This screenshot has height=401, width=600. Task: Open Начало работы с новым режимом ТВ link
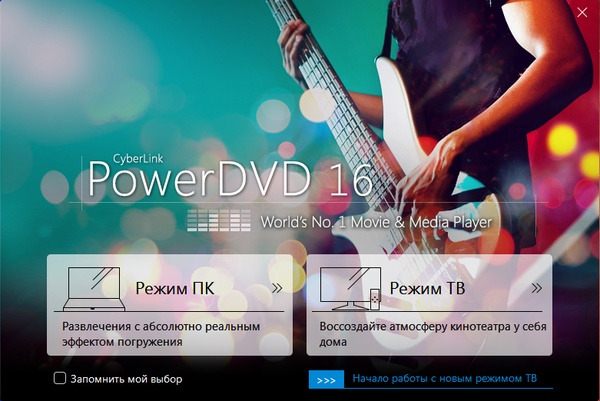tap(445, 379)
